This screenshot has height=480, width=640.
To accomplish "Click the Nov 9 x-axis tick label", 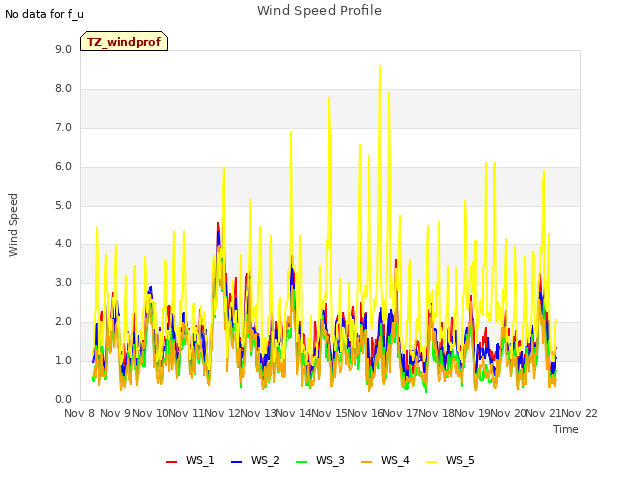I will [x=116, y=413].
